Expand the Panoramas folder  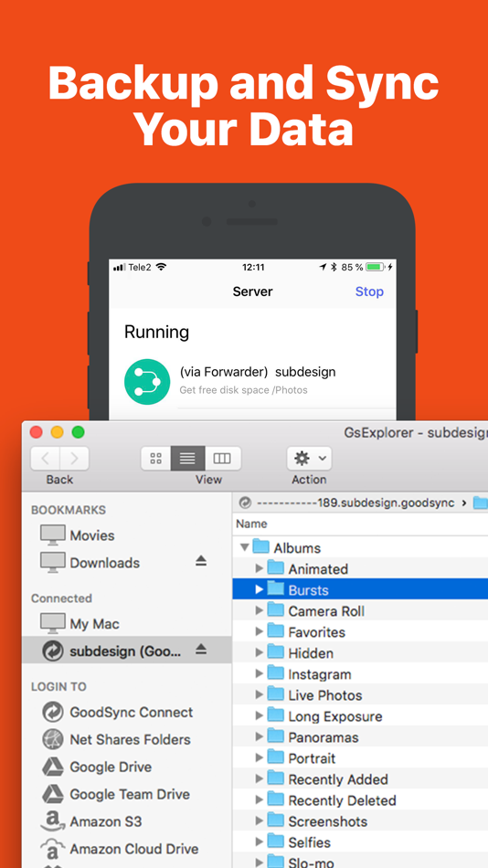(259, 736)
